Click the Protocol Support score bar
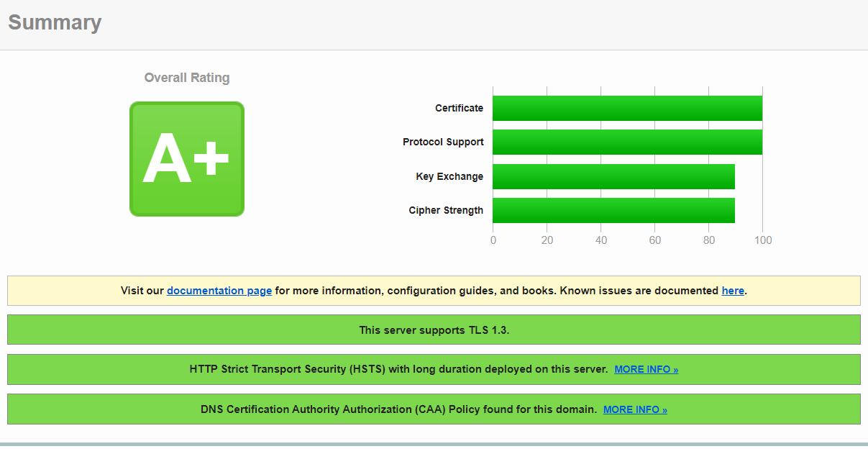The height and width of the screenshot is (454, 868). point(626,142)
